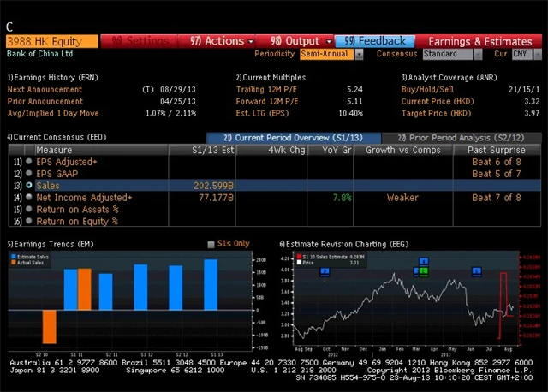Click the rightmost blue event marker on the revision chart

point(477,271)
